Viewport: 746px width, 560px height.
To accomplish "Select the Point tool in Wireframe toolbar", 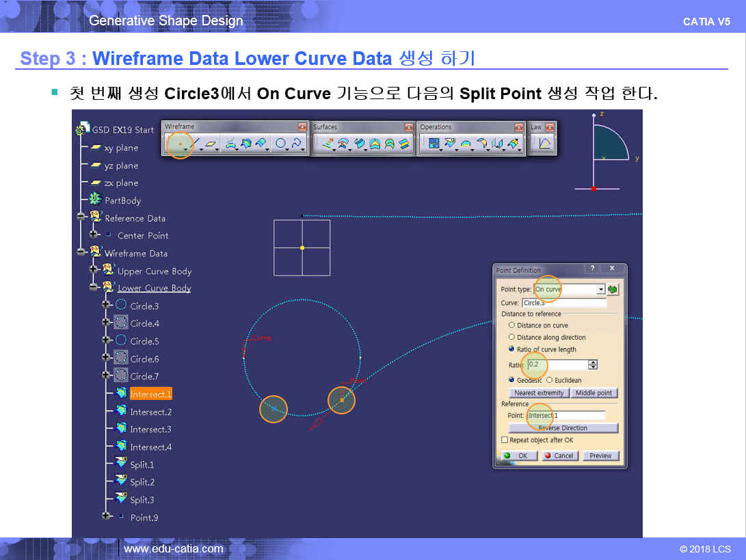I will (x=179, y=144).
